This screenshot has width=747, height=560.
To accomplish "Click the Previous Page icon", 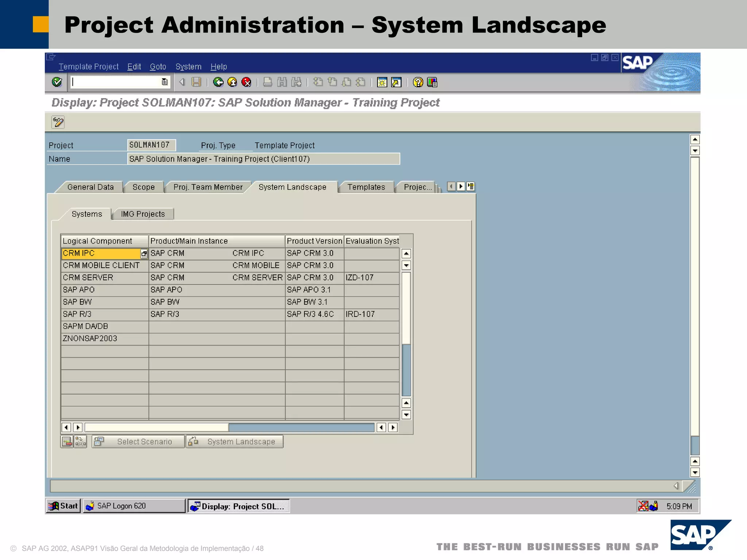I will (332, 82).
